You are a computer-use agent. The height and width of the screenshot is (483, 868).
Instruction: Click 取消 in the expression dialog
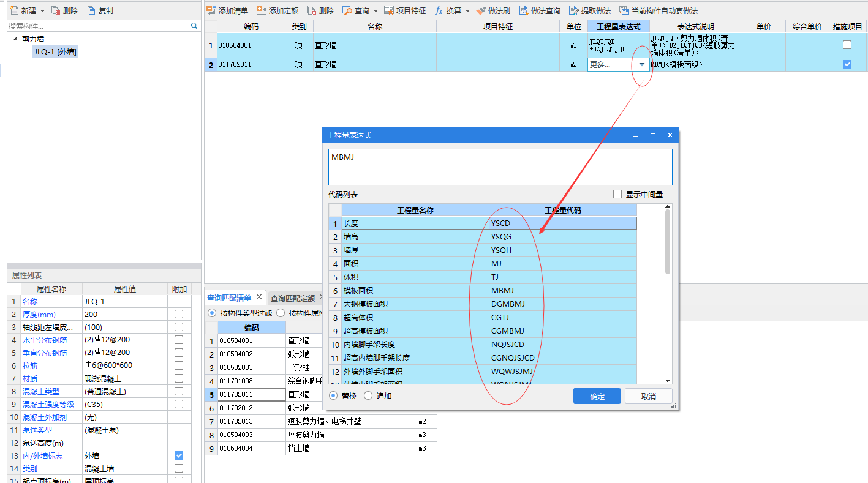pos(649,396)
